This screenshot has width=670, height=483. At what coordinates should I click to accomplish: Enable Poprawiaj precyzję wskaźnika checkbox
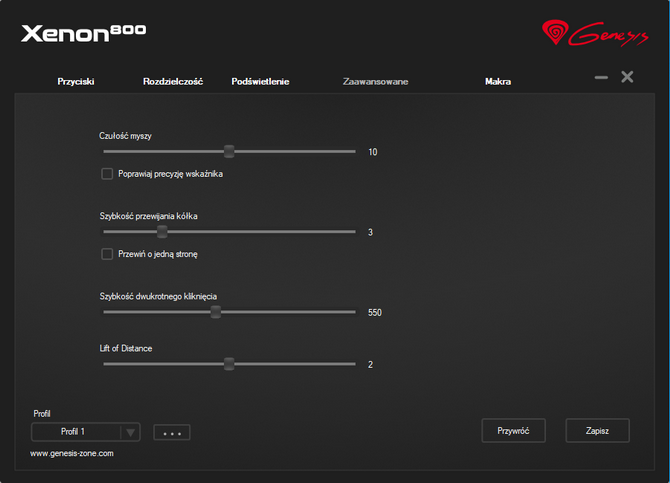tap(107, 174)
